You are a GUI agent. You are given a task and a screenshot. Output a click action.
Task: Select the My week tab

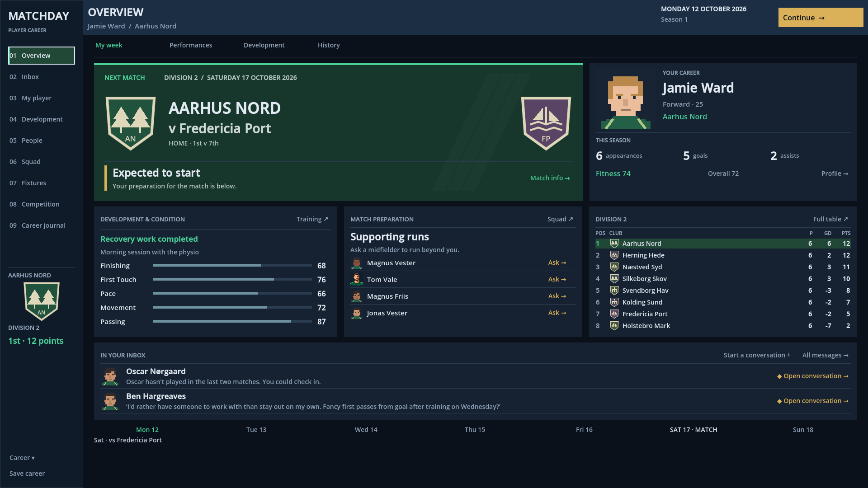tap(109, 45)
